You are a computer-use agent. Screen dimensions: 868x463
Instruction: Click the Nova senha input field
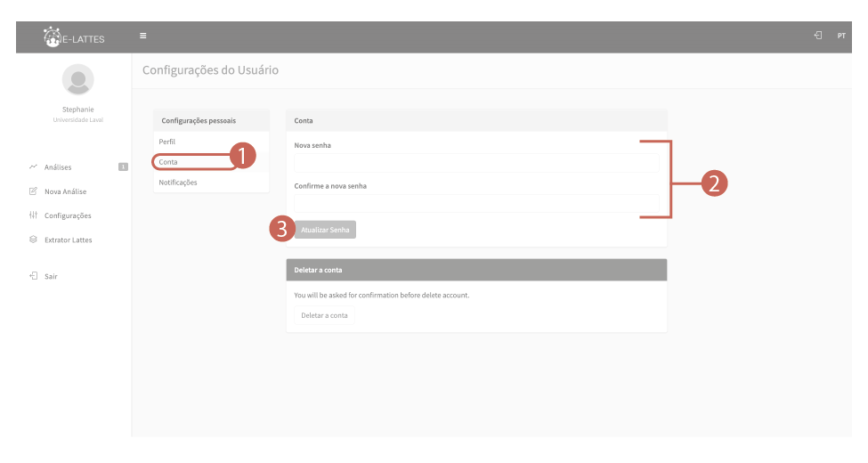475,163
